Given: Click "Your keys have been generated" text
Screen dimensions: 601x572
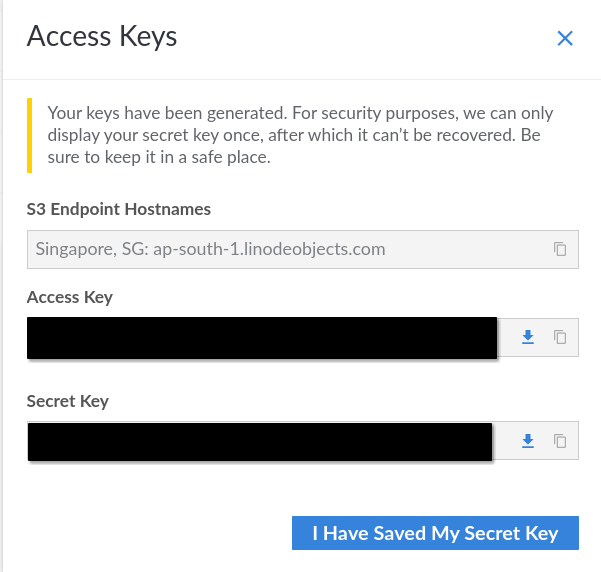Looking at the screenshot, I should click(160, 114).
